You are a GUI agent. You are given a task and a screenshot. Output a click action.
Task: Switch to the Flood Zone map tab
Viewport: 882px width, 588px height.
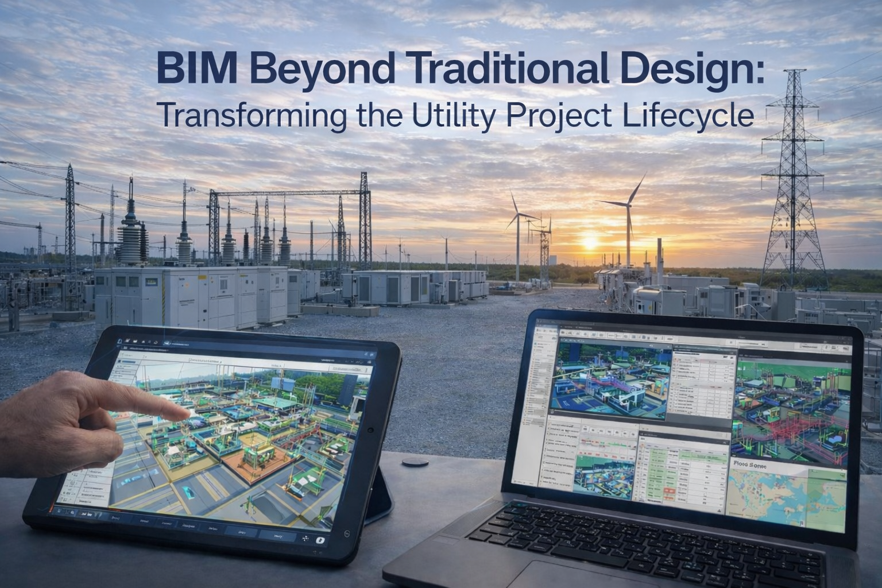pos(749,465)
